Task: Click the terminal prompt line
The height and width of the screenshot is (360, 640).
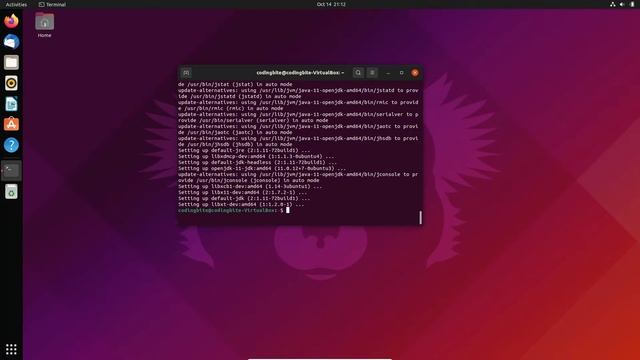Action: 233,210
